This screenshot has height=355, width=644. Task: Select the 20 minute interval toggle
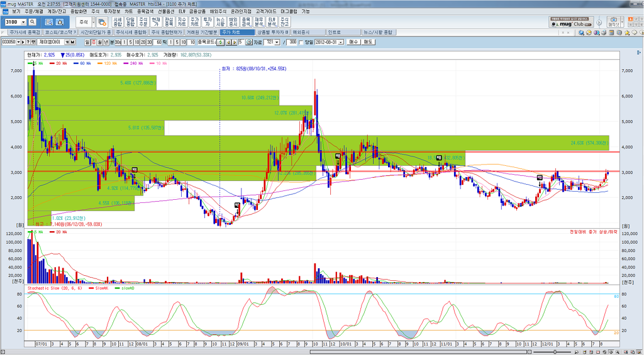point(143,42)
